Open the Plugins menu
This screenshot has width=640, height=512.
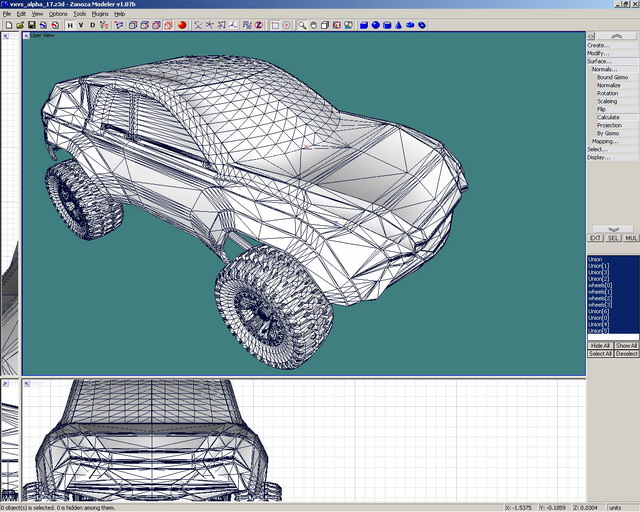(98, 14)
